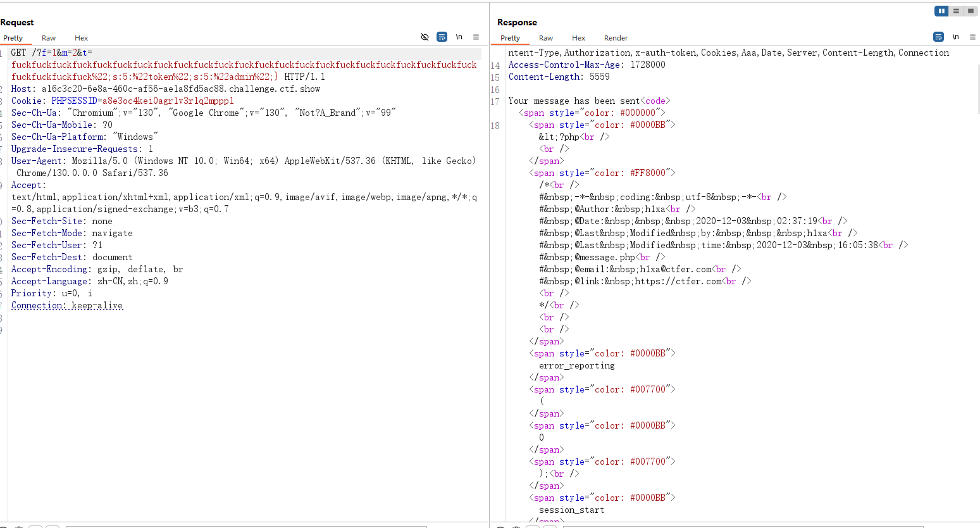Switch Request view to Pretty tab

13,38
